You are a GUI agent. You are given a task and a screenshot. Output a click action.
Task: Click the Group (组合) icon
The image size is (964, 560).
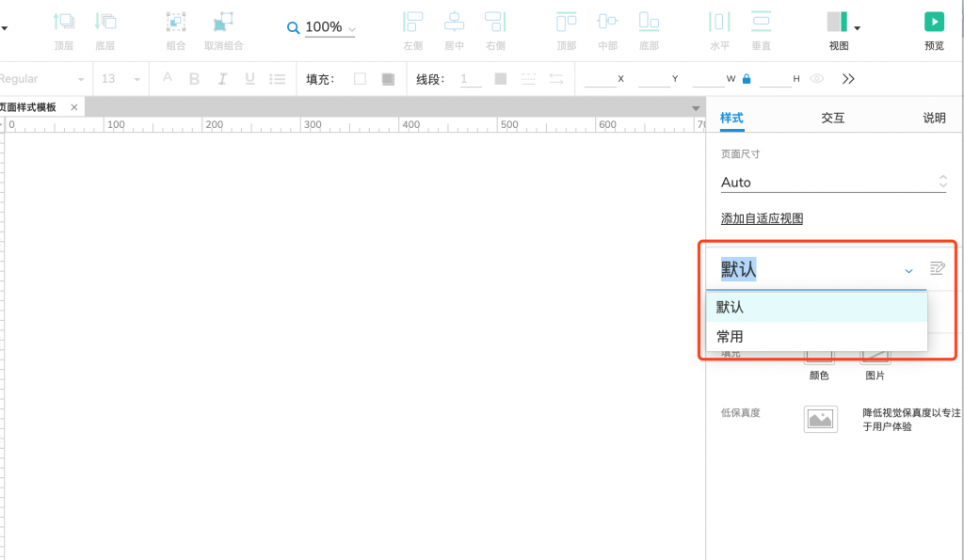click(175, 22)
